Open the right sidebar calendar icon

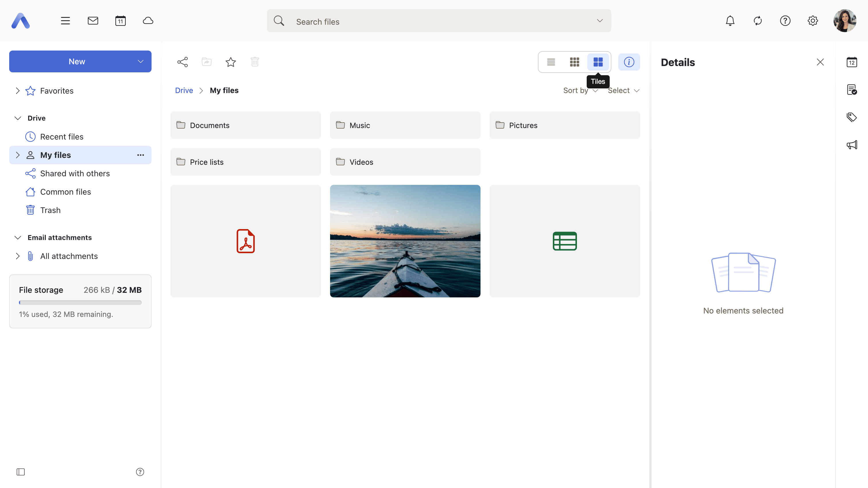851,62
